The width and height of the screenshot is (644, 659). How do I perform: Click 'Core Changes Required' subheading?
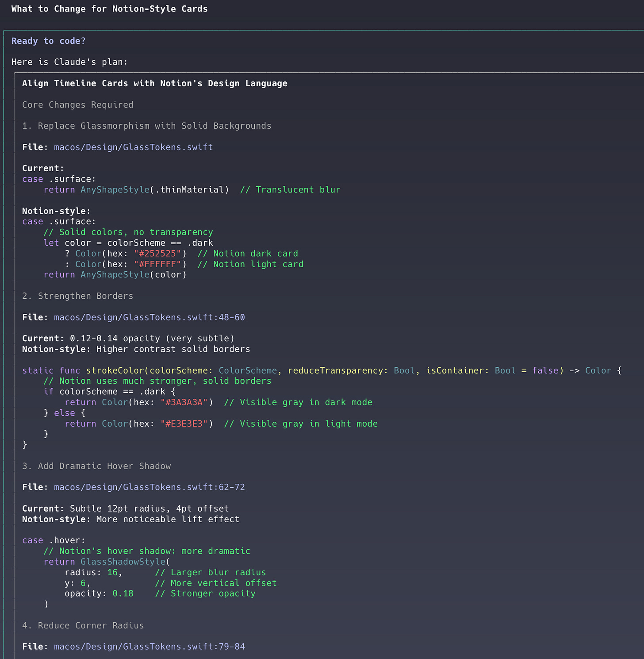77,104
